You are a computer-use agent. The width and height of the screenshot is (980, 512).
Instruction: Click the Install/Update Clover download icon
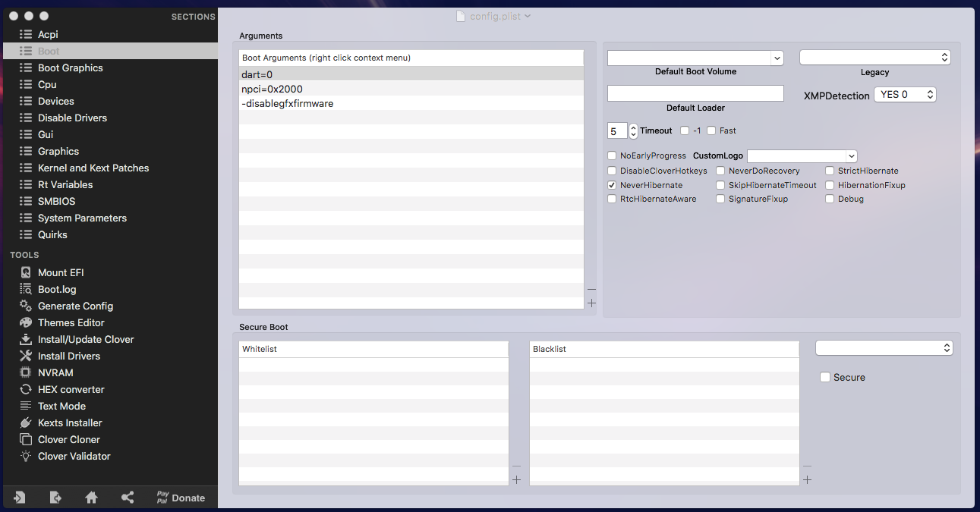[26, 339]
